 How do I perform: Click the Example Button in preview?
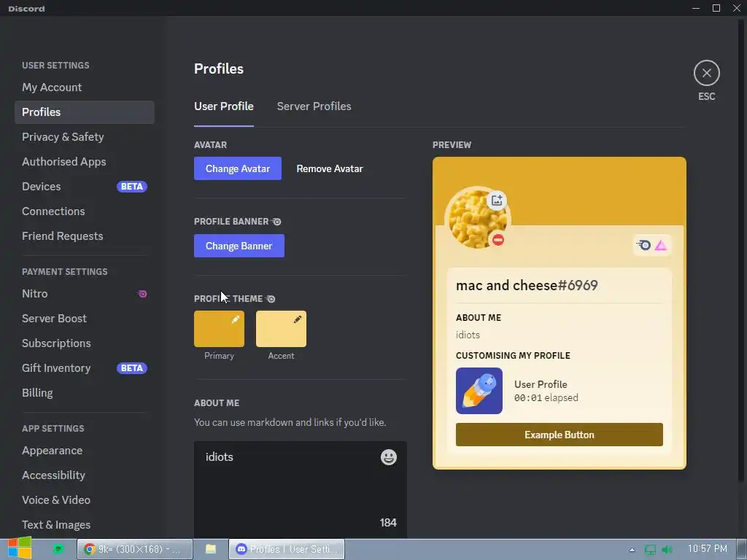559,435
